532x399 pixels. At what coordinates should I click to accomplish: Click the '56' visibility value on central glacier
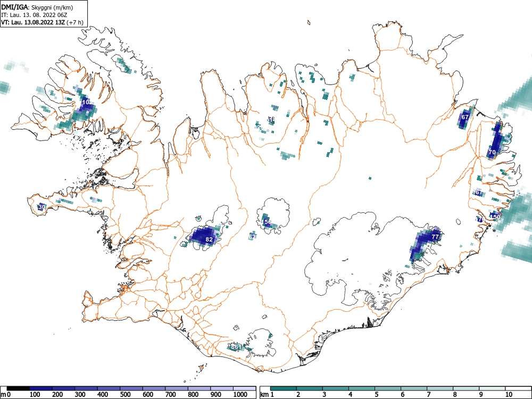(x=268, y=222)
